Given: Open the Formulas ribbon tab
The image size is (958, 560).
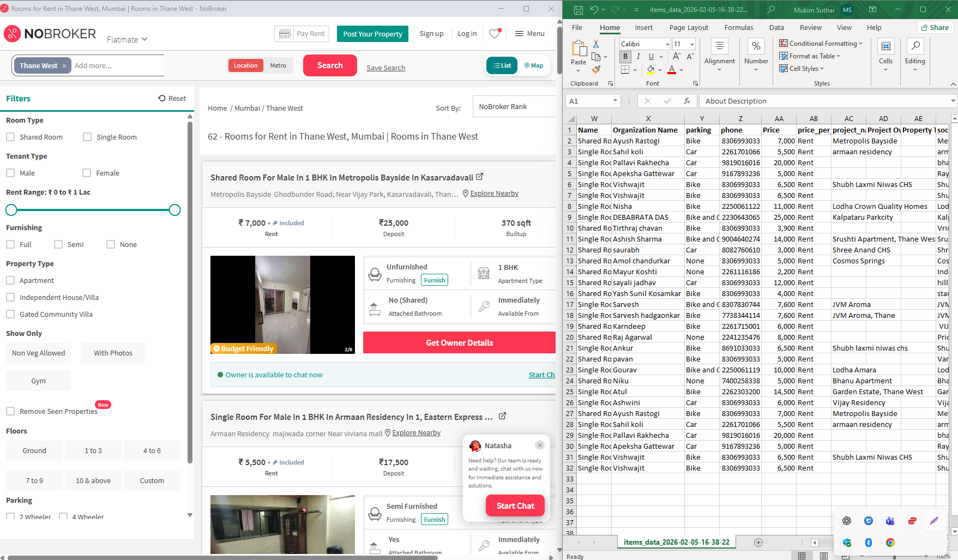Looking at the screenshot, I should [x=738, y=28].
